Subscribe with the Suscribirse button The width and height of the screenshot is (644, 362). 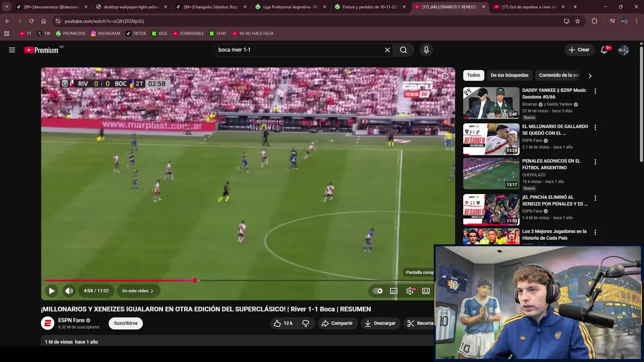click(126, 323)
